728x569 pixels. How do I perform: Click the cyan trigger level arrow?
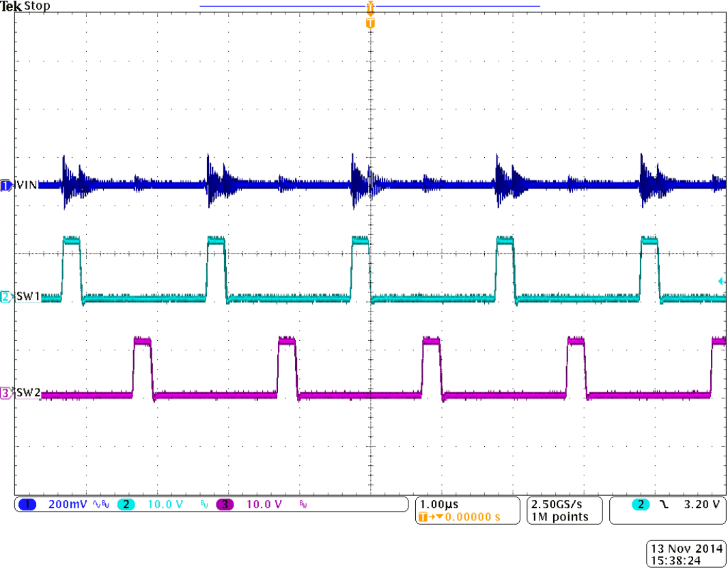pyautogui.click(x=720, y=281)
